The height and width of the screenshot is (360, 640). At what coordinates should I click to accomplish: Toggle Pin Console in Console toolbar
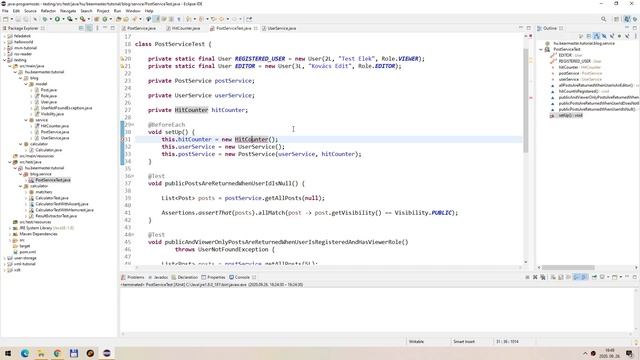(594, 277)
